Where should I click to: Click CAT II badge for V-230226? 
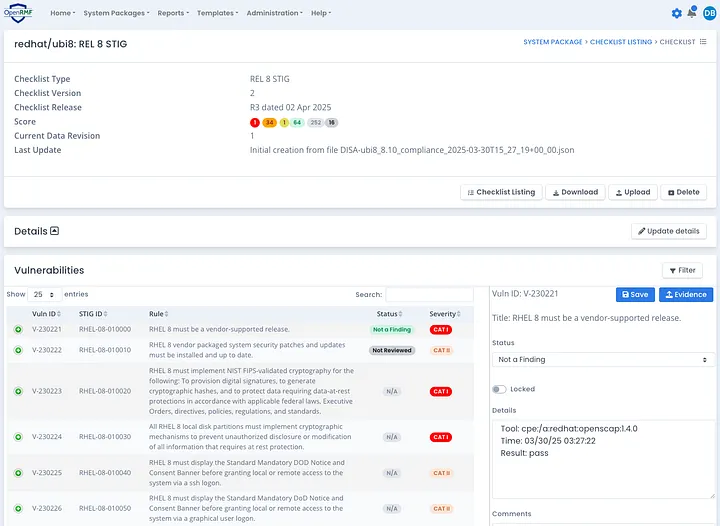point(442,509)
